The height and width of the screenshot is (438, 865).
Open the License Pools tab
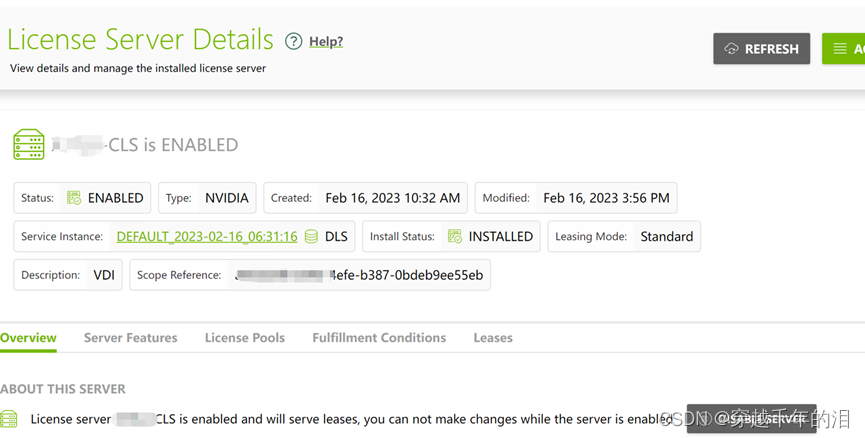[x=245, y=338]
